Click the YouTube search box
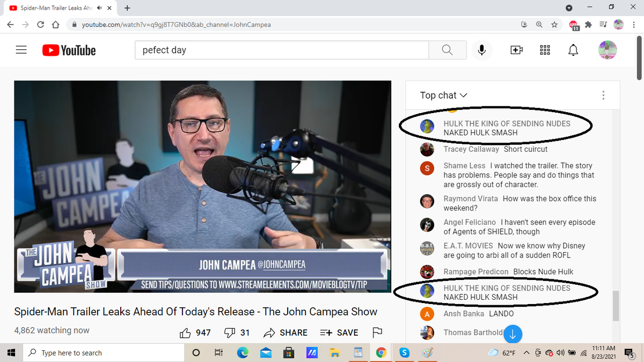 [282, 50]
